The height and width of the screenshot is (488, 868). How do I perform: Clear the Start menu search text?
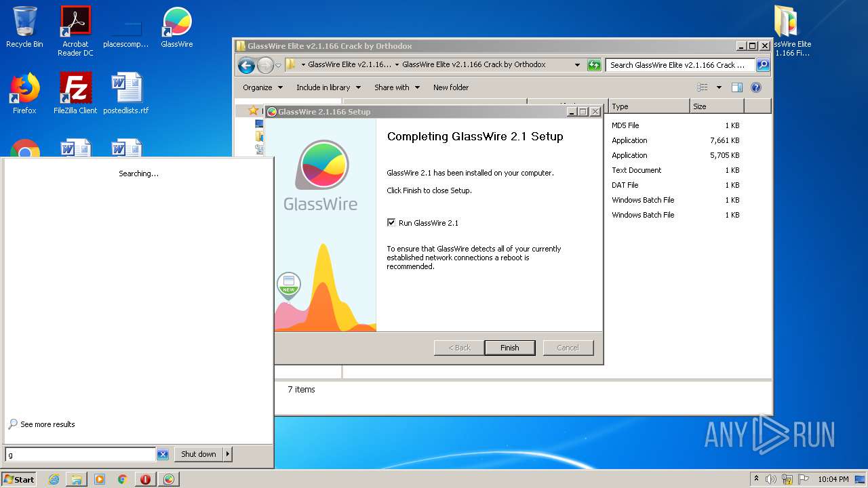163,455
